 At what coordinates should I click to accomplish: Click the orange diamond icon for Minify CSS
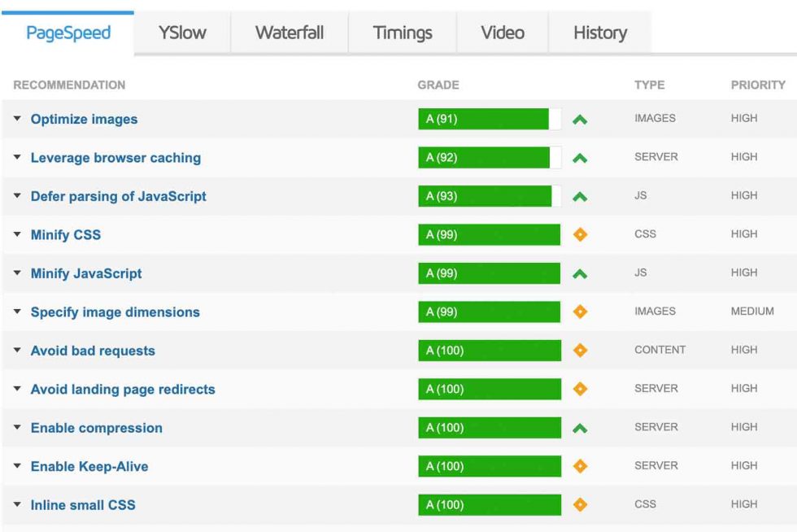tap(580, 234)
